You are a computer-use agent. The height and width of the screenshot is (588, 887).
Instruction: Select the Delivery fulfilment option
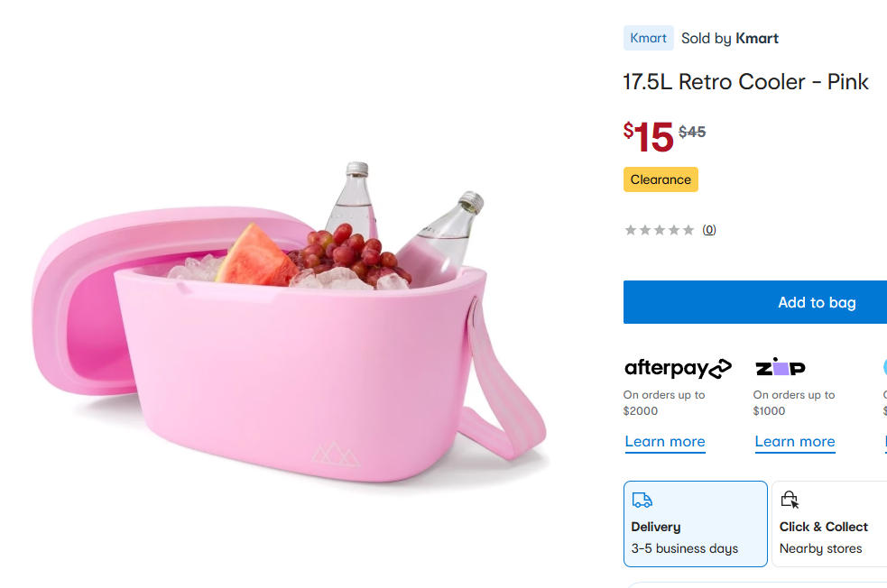[x=695, y=524]
